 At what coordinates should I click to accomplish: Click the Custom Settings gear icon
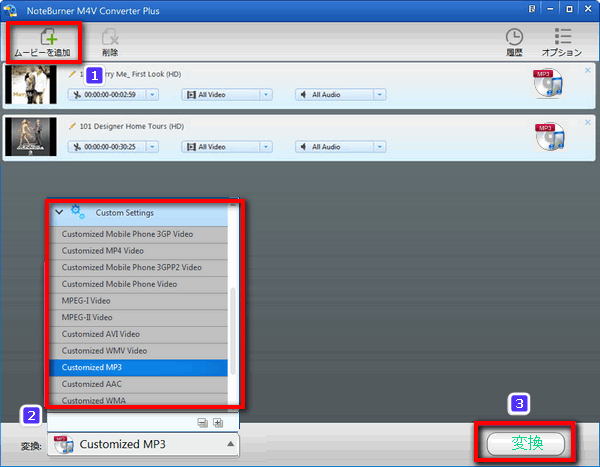click(x=77, y=212)
